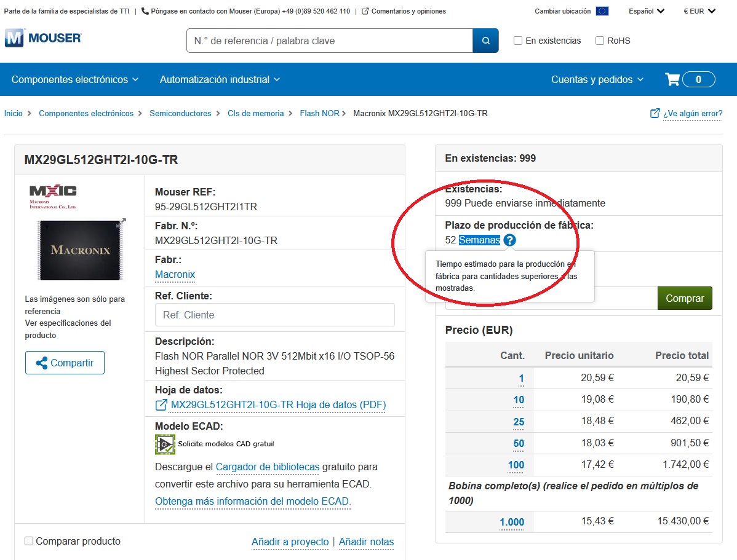Open the shopping cart icon

click(x=672, y=79)
